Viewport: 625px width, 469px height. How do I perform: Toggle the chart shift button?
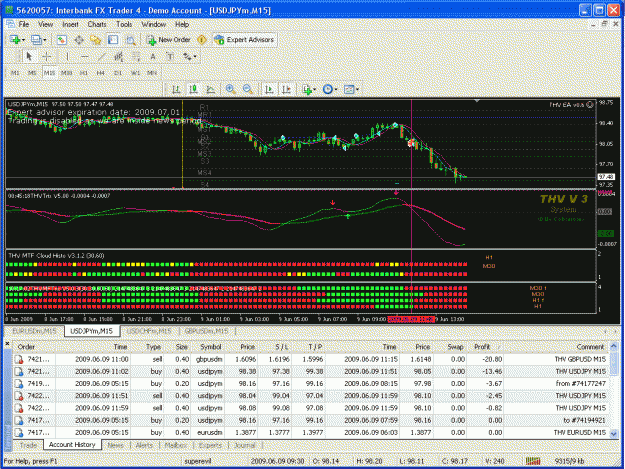[287, 89]
